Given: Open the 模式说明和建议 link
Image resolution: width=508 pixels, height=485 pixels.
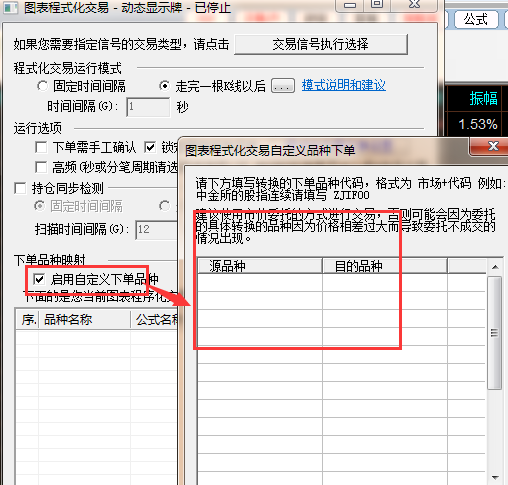Looking at the screenshot, I should coord(344,85).
